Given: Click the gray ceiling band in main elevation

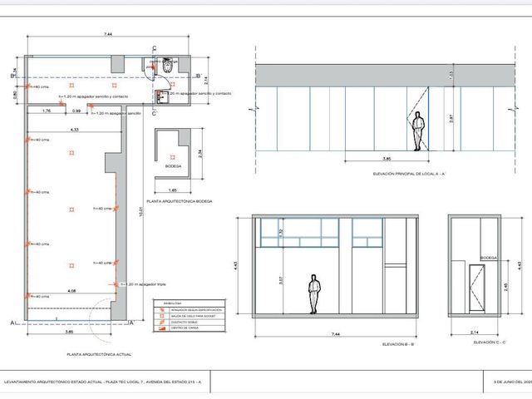Looking at the screenshot, I should [x=385, y=76].
